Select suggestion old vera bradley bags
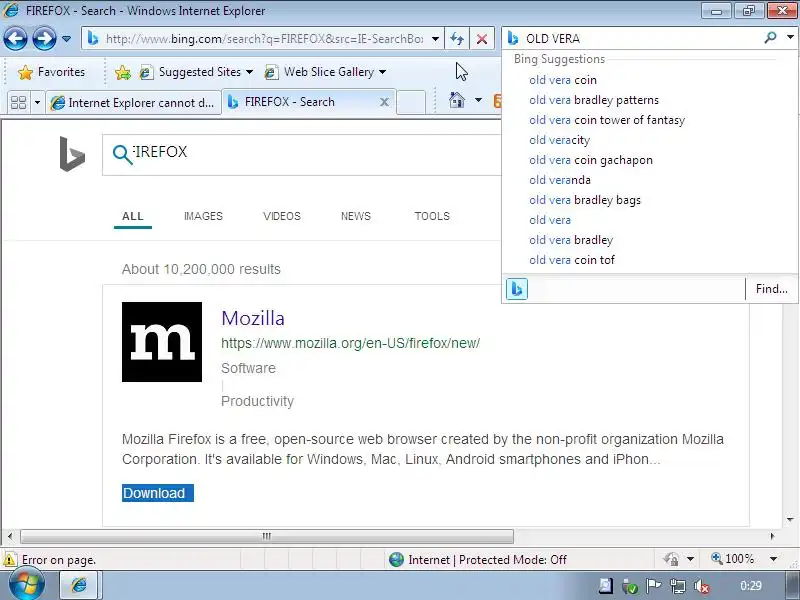 point(585,200)
